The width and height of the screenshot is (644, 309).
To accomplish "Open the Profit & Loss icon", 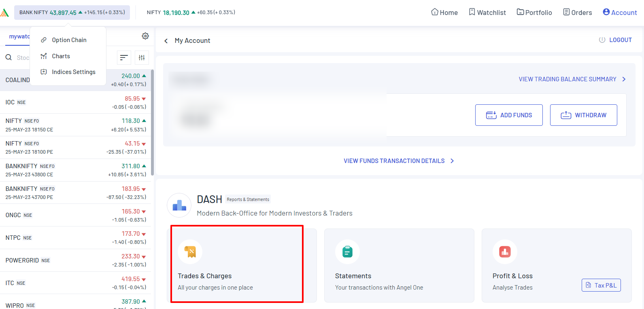I will coord(505,252).
